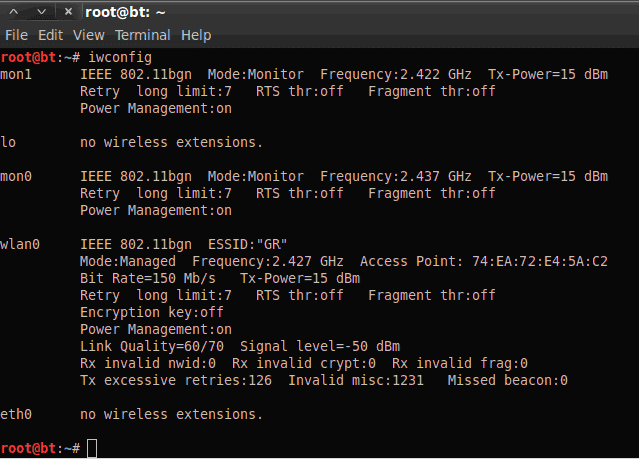Open the File menu
This screenshot has width=639, height=459.
[x=16, y=35]
